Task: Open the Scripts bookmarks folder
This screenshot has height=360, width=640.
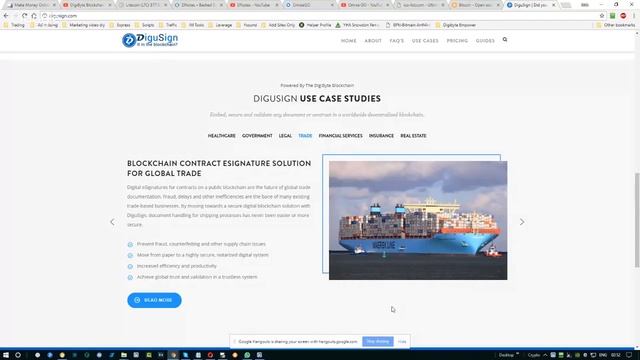Action: pyautogui.click(x=144, y=25)
